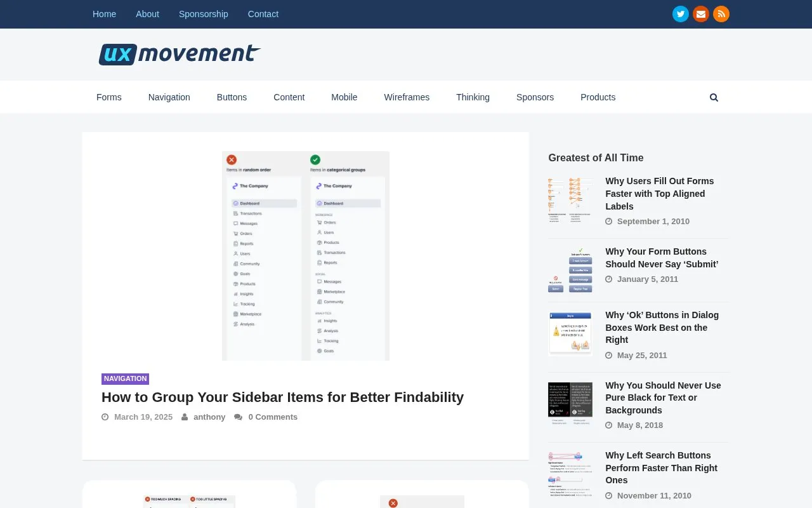Image resolution: width=812 pixels, height=508 pixels.
Task: Click the January 5, 2011 date
Action: [648, 279]
